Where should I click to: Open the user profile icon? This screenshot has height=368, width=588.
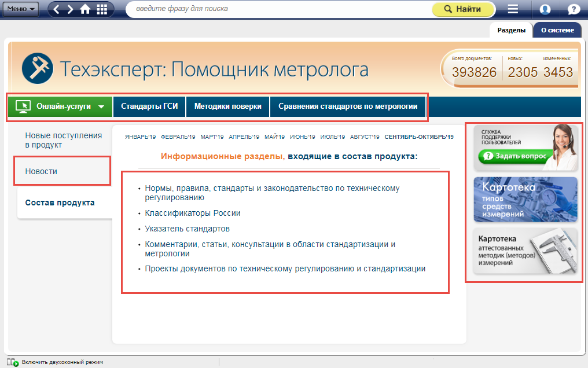coord(545,9)
